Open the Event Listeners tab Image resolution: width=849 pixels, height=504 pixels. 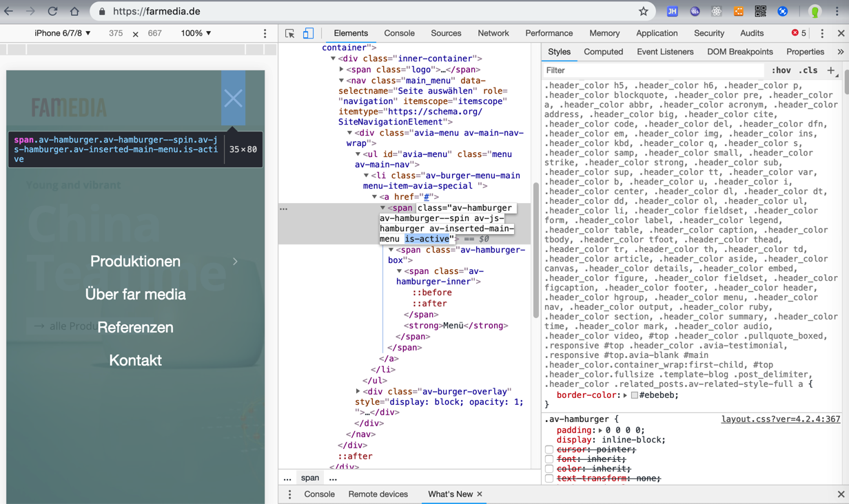click(x=665, y=52)
